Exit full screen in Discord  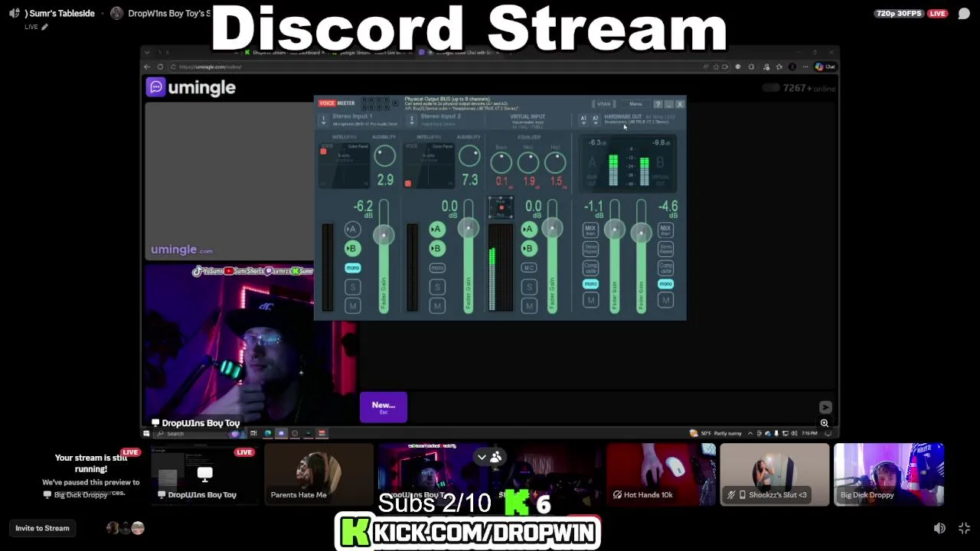coord(964,528)
